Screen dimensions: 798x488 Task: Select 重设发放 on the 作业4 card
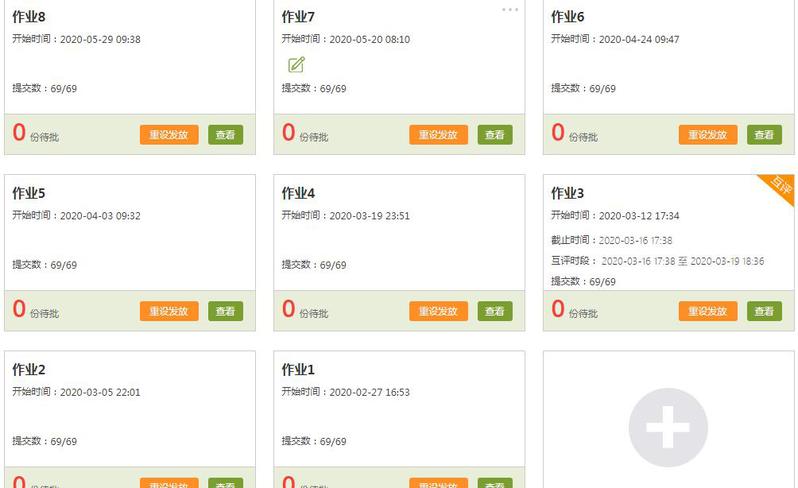438,311
